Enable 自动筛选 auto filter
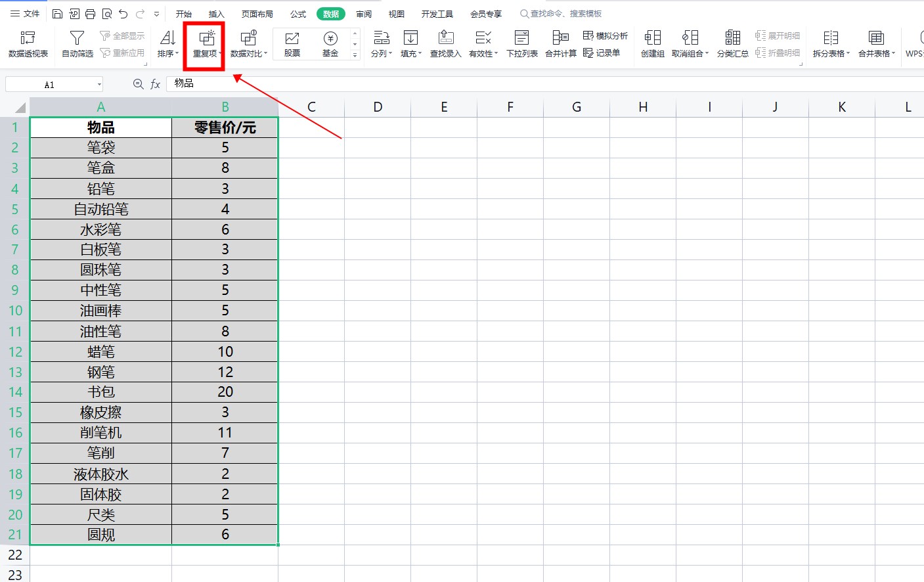This screenshot has height=582, width=924. click(x=77, y=44)
